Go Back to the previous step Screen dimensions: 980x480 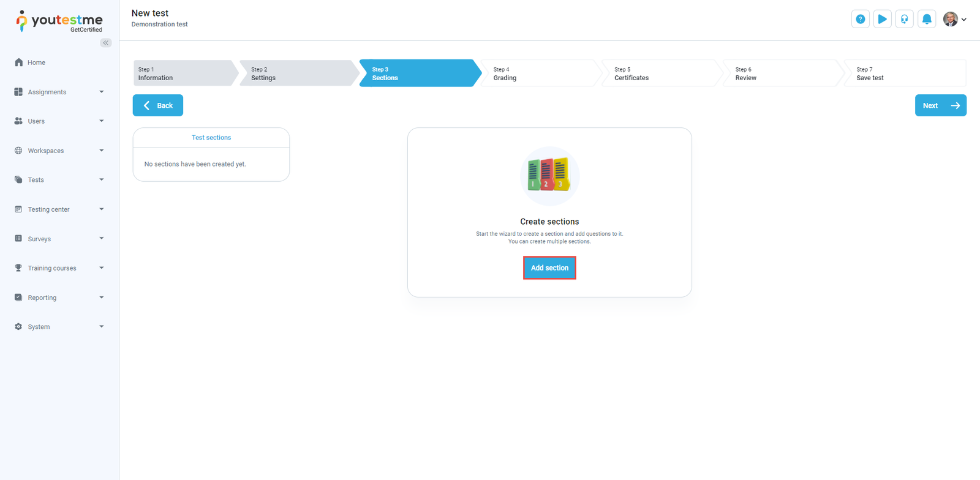pyautogui.click(x=158, y=105)
